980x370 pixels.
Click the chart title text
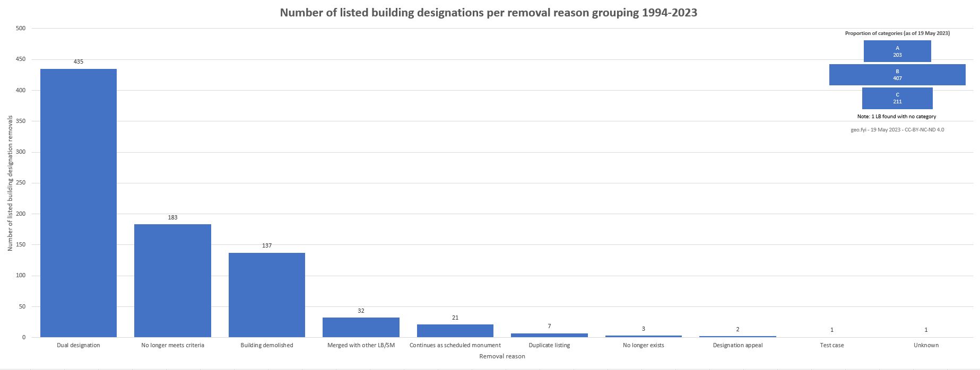click(488, 13)
